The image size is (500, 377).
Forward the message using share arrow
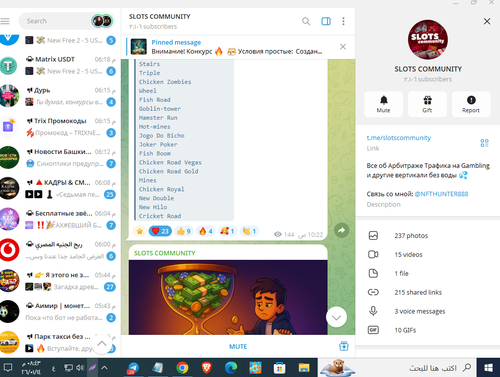coord(342,230)
